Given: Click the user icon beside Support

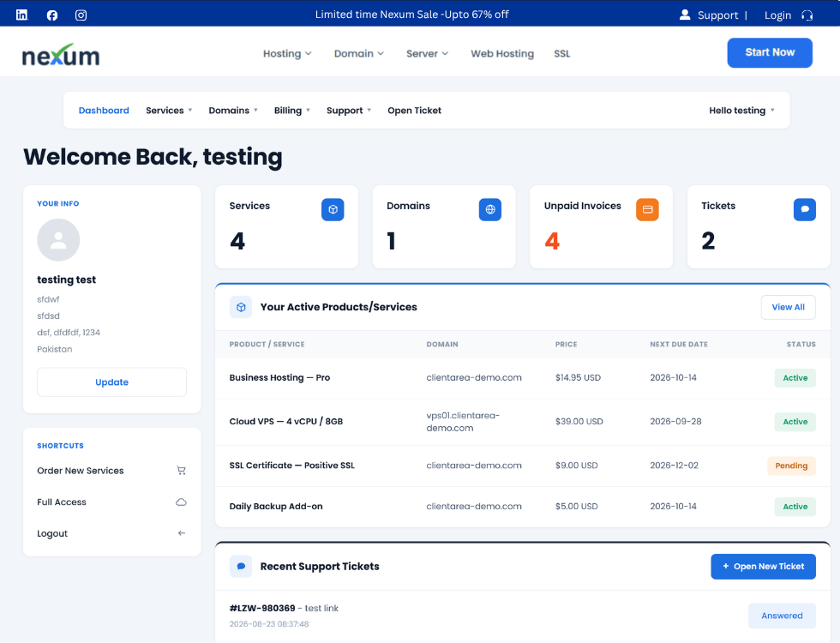Looking at the screenshot, I should tap(685, 15).
